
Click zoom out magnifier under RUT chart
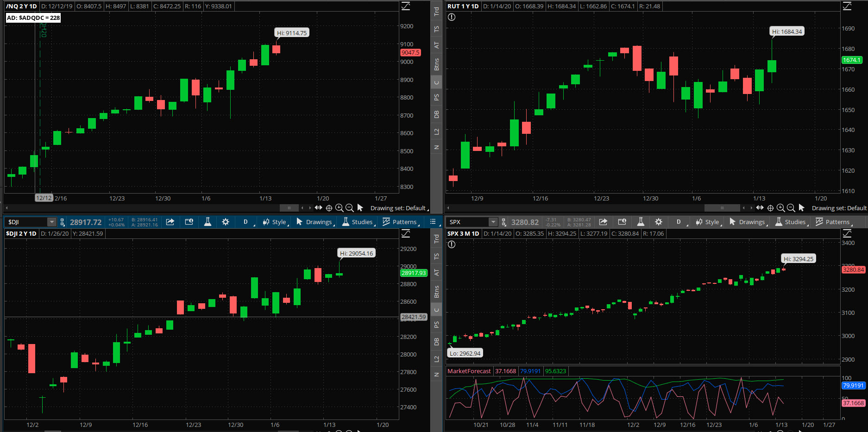point(791,208)
